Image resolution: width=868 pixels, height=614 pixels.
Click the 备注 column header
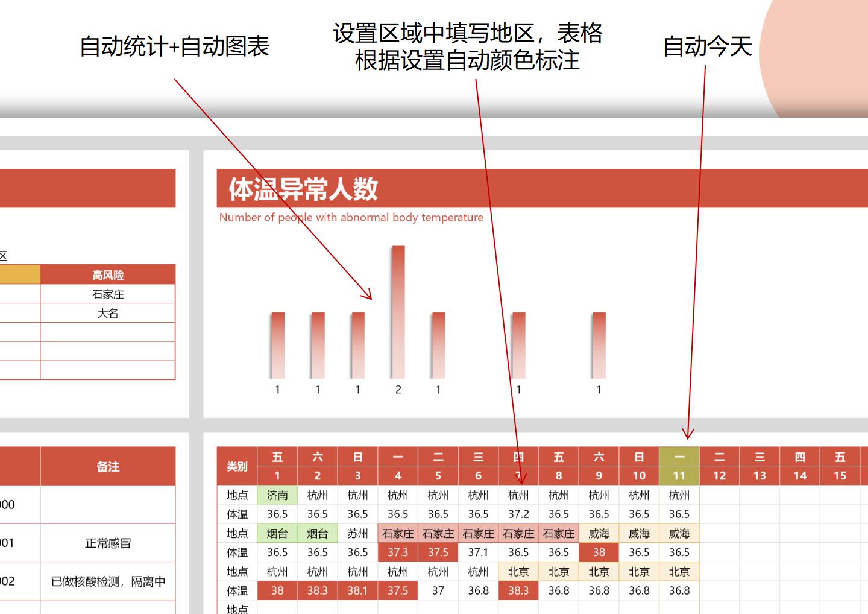(x=108, y=466)
